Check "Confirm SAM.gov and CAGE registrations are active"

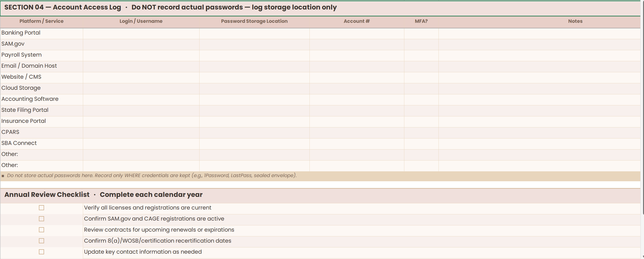[41, 218]
